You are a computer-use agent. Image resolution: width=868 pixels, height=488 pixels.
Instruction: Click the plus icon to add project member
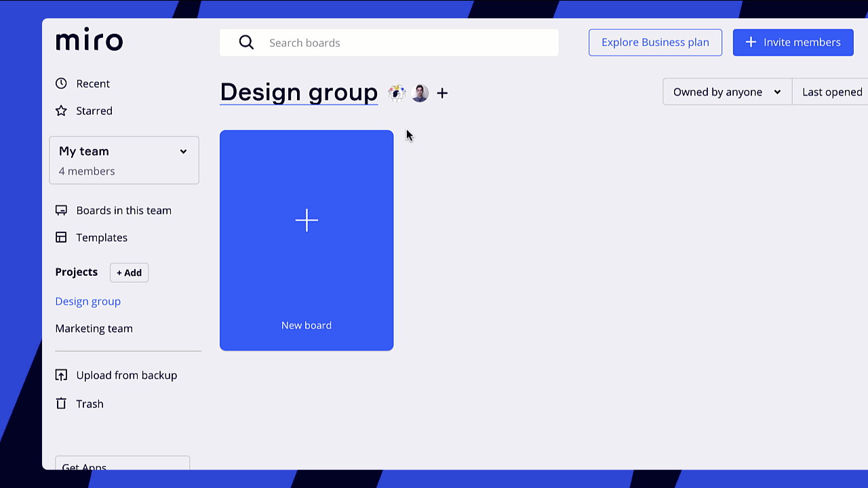[442, 93]
